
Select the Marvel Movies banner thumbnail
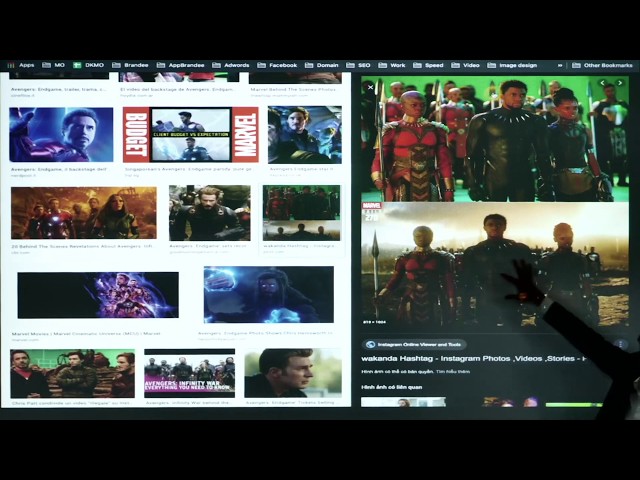point(98,295)
